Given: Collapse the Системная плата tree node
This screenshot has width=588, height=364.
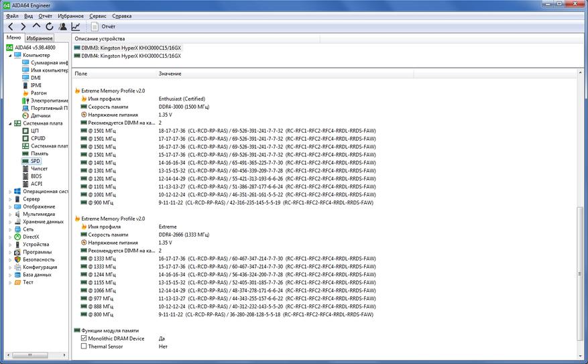Looking at the screenshot, I should (x=10, y=123).
